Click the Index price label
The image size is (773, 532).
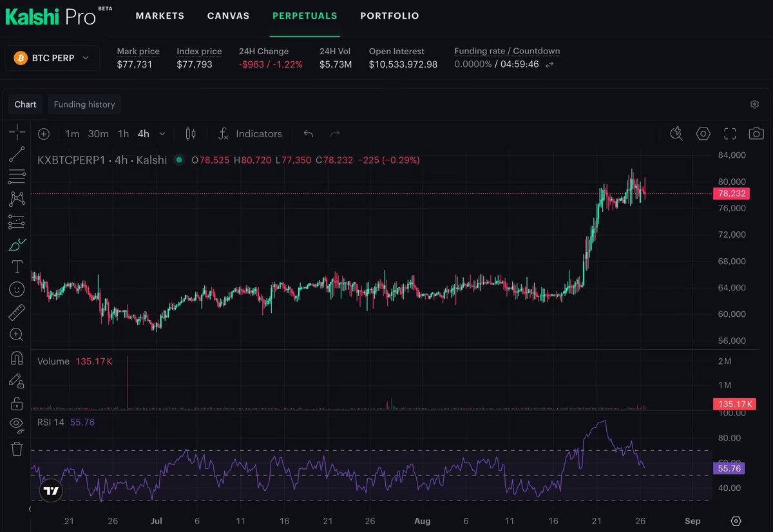pyautogui.click(x=199, y=51)
